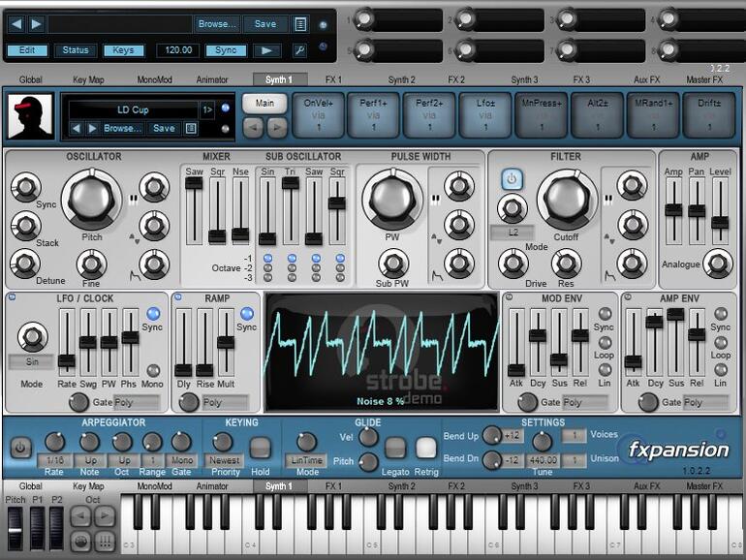Switch to the Synth 2 tab at top

[x=401, y=80]
